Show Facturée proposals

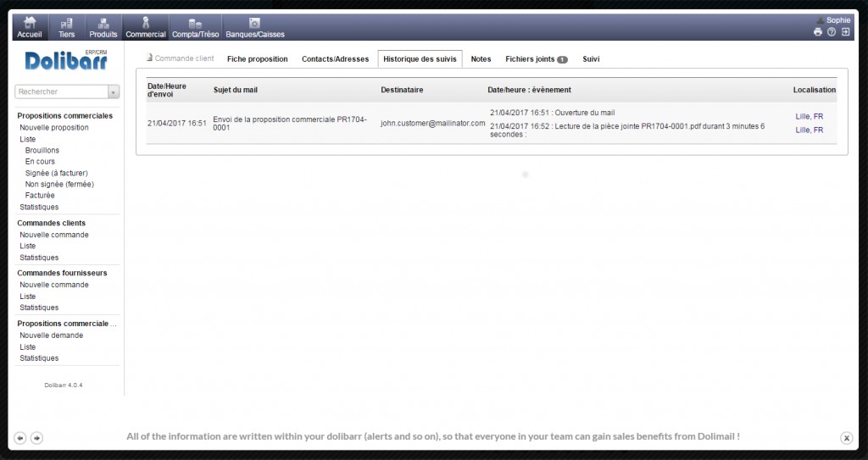[40, 196]
